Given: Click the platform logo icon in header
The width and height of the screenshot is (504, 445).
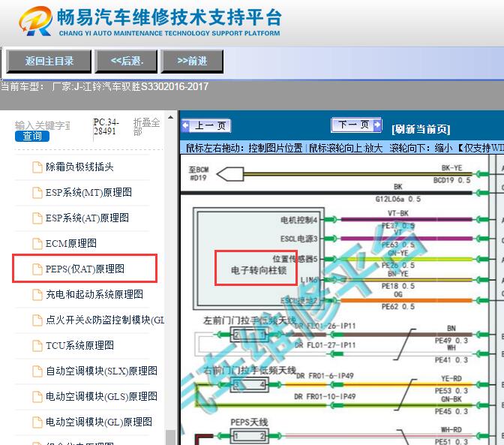Looking at the screenshot, I should 36,21.
